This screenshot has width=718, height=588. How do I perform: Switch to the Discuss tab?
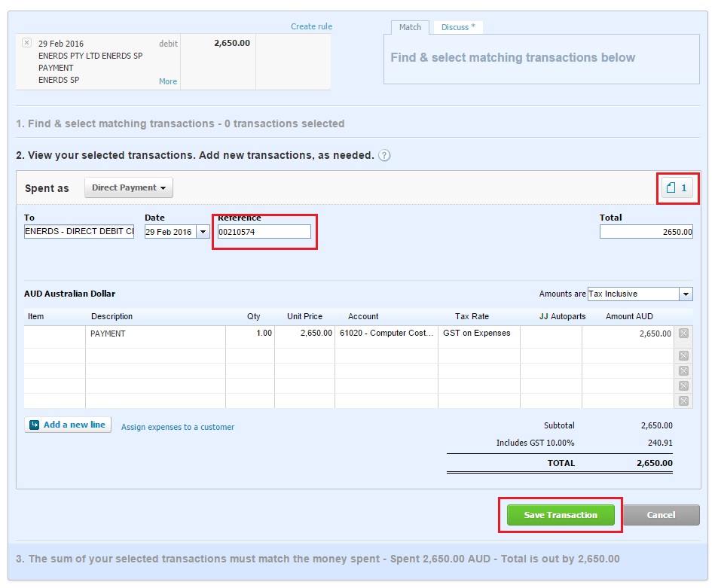click(x=458, y=27)
